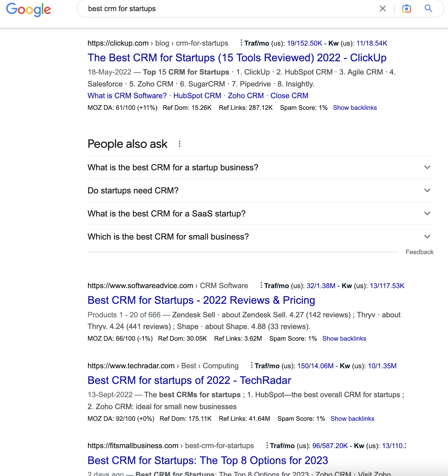Clear the search box with X

tap(383, 9)
